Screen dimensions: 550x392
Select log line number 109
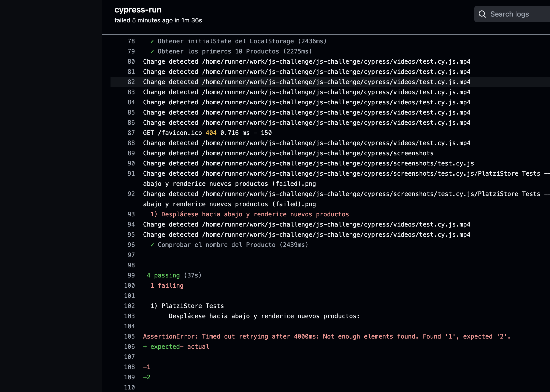(x=129, y=377)
